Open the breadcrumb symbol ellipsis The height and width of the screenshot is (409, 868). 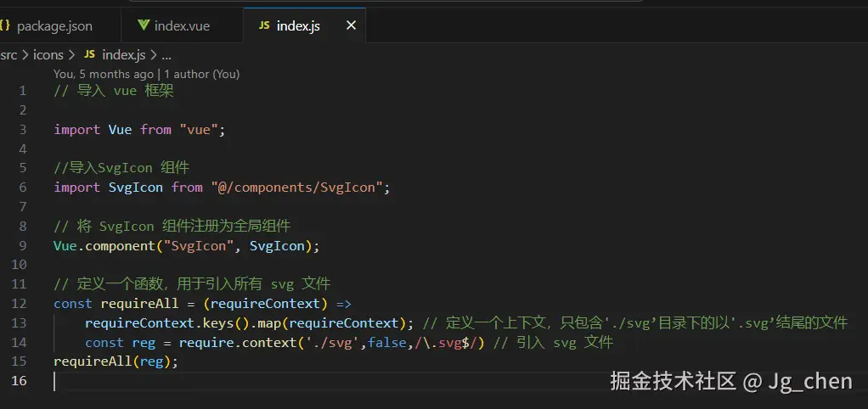166,54
